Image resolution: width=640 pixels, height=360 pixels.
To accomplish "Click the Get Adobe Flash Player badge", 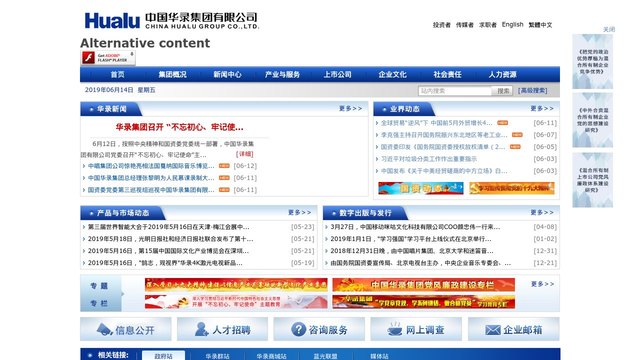I will point(108,58).
